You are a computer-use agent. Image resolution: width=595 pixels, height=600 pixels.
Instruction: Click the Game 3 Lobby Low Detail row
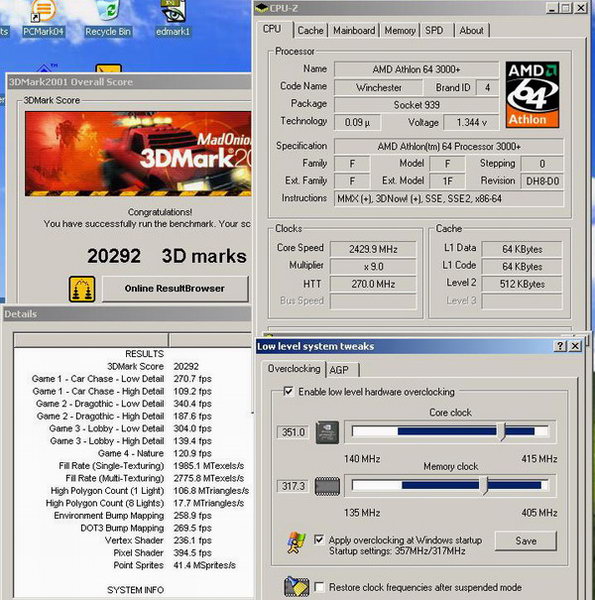tap(130, 429)
